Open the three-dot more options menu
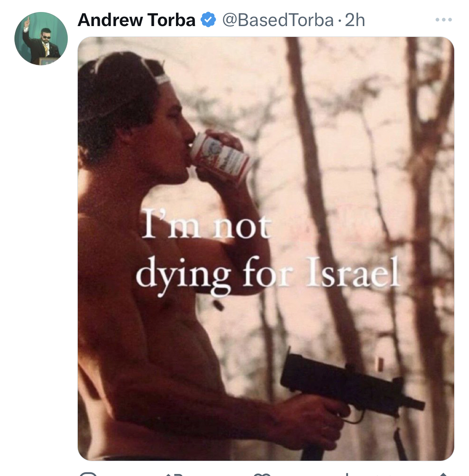The image size is (469, 476). click(443, 20)
